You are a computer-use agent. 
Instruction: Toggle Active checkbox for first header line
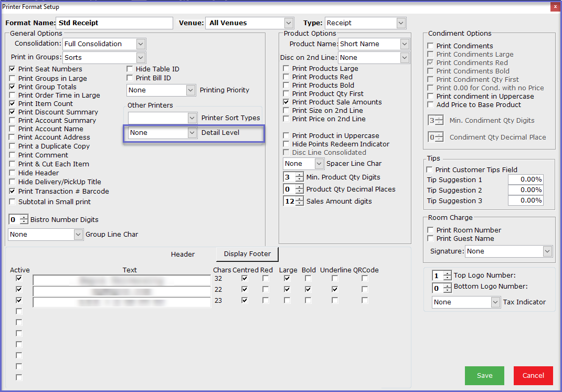19,279
